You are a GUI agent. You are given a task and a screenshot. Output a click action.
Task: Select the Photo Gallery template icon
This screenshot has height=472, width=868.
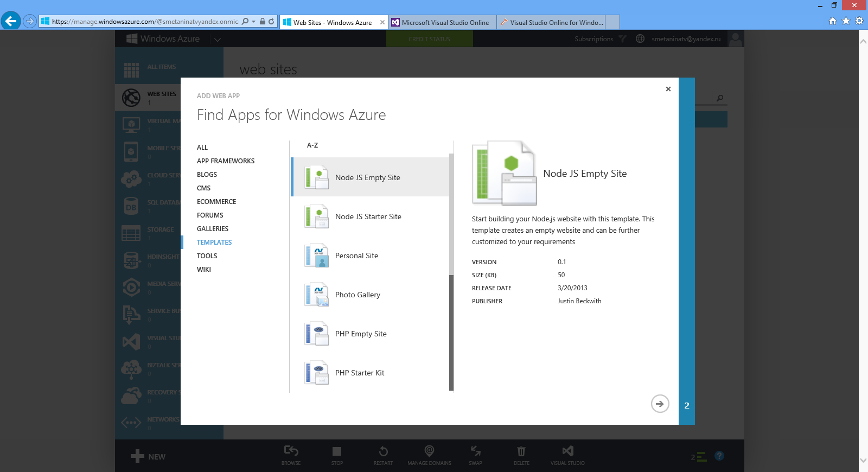coord(317,295)
